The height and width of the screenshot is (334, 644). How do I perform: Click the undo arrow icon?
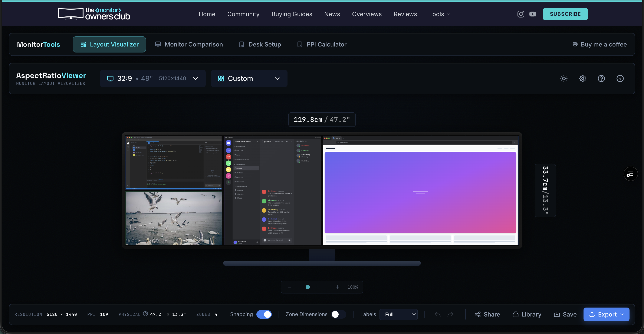(x=437, y=314)
